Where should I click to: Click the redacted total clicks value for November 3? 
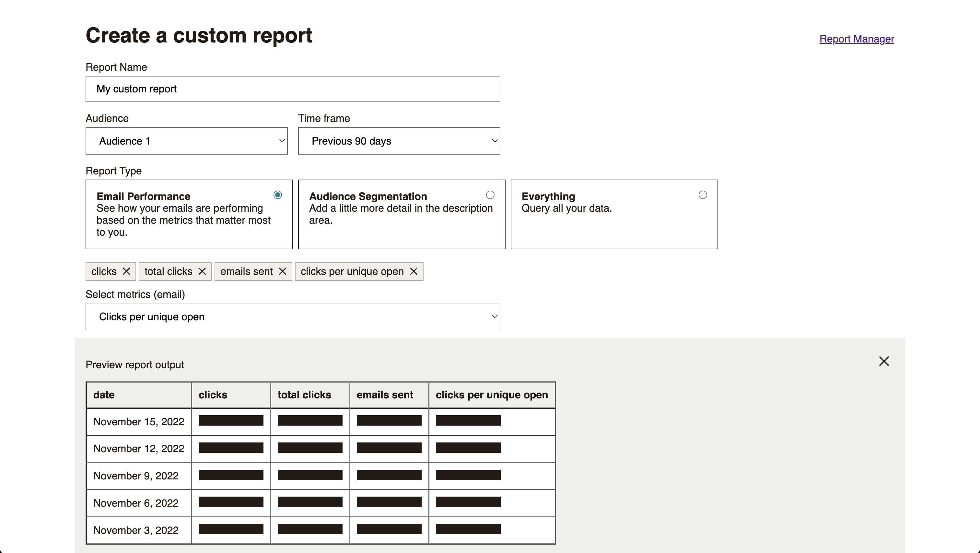click(x=310, y=529)
